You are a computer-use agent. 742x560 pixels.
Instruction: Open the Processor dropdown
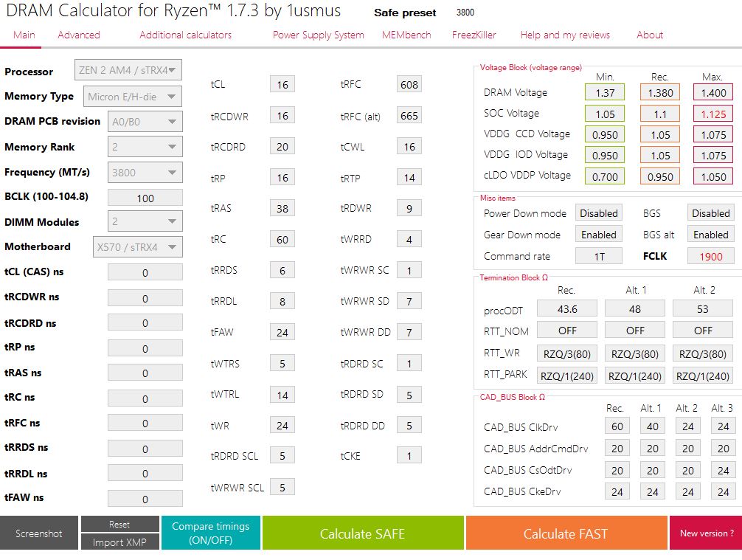[x=128, y=70]
